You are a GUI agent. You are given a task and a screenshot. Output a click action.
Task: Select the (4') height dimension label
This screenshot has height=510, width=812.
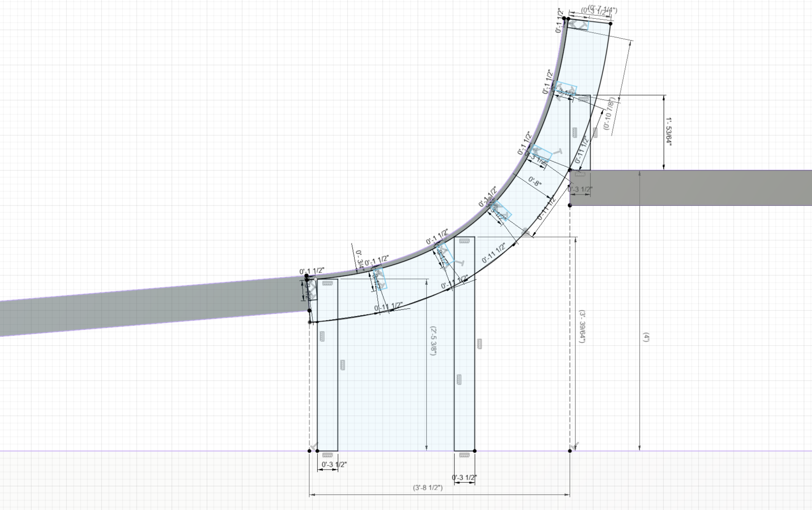point(646,337)
